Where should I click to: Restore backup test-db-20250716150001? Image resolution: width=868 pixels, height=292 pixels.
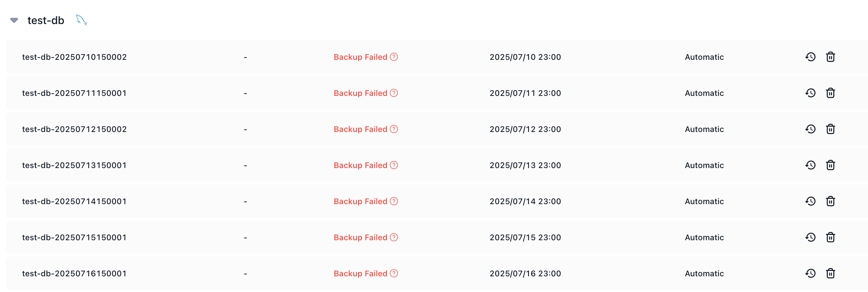pyautogui.click(x=810, y=273)
